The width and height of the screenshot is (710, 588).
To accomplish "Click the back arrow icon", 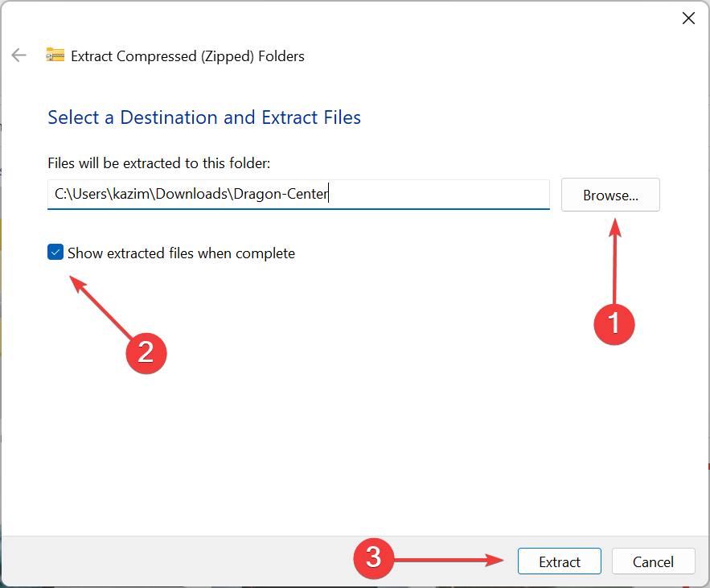I will (18, 56).
